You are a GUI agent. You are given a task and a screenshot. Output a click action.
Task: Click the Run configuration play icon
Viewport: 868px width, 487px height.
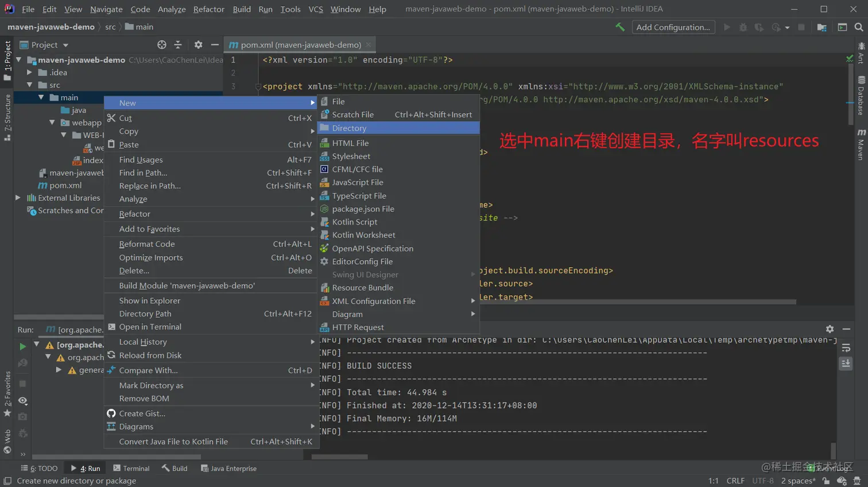[727, 27]
